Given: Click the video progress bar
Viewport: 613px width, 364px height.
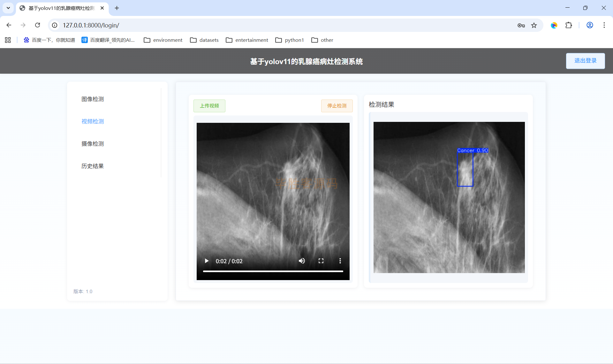Looking at the screenshot, I should coord(273,271).
